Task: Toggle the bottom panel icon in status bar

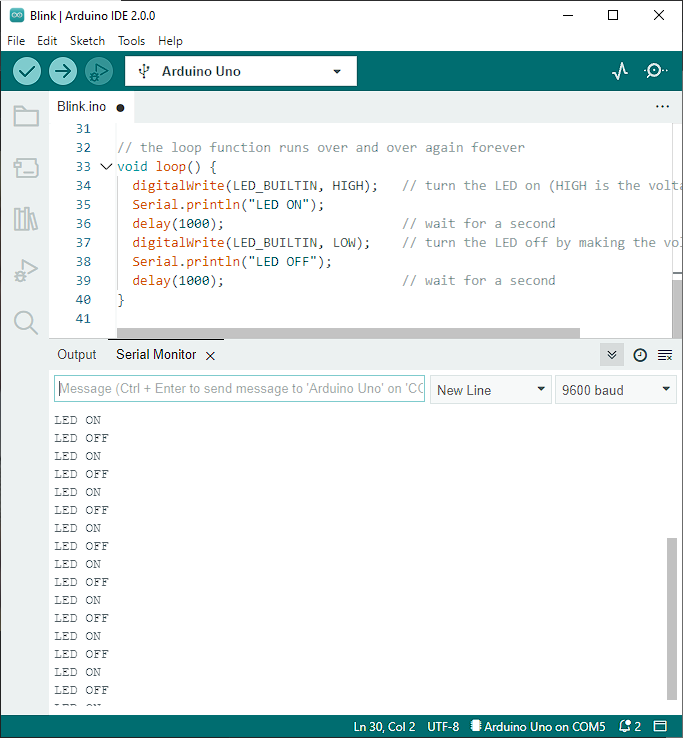Action: (x=660, y=726)
